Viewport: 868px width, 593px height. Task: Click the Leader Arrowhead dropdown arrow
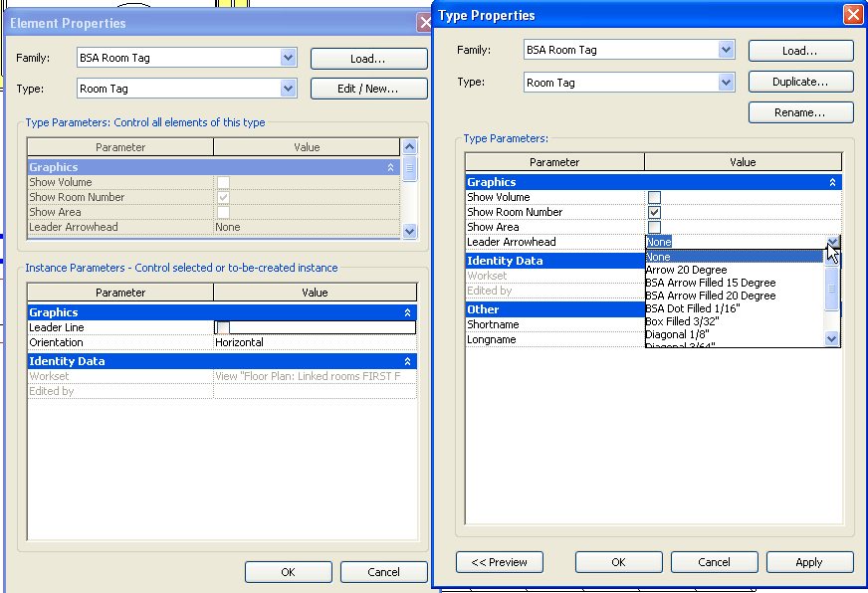832,242
